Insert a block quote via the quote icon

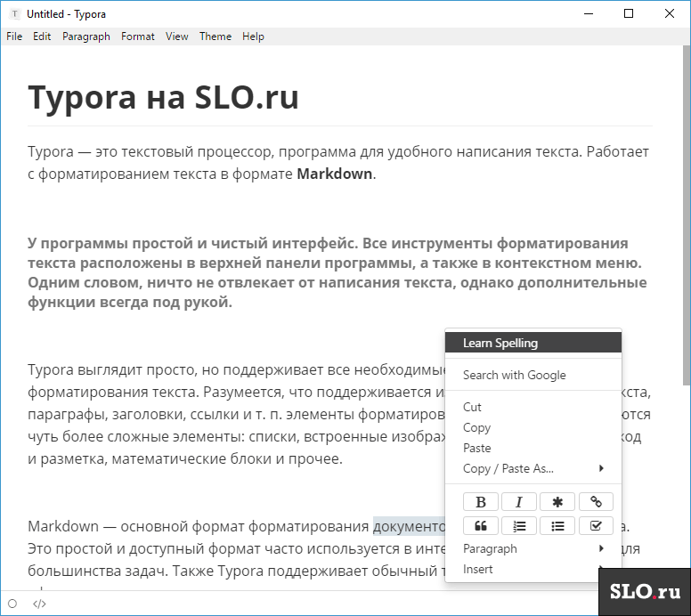(x=481, y=526)
